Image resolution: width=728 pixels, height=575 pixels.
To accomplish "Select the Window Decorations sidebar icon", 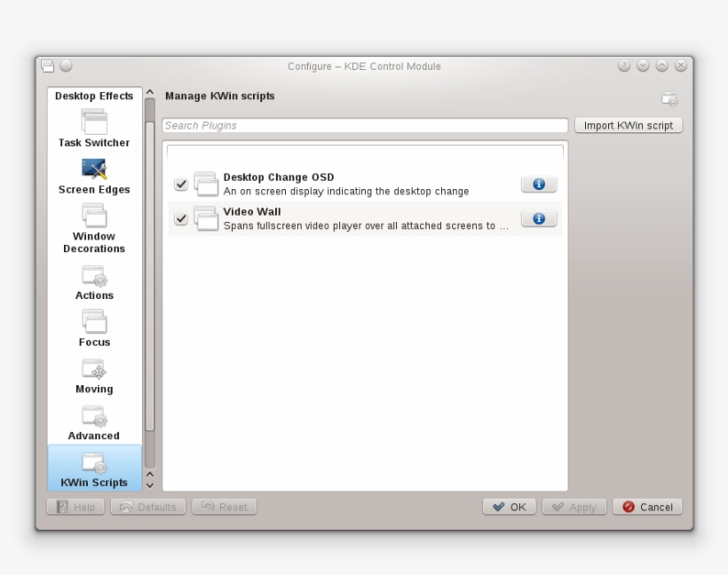I will tap(94, 216).
